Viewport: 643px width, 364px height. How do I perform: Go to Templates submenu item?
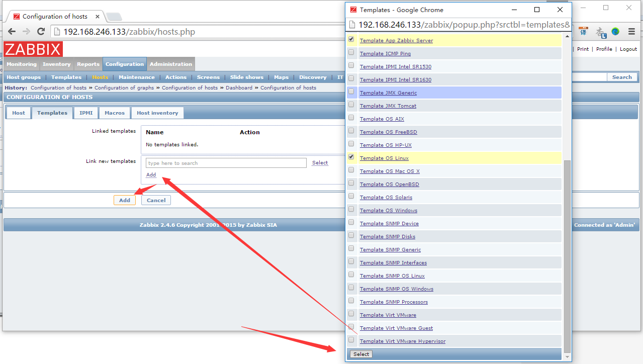66,77
